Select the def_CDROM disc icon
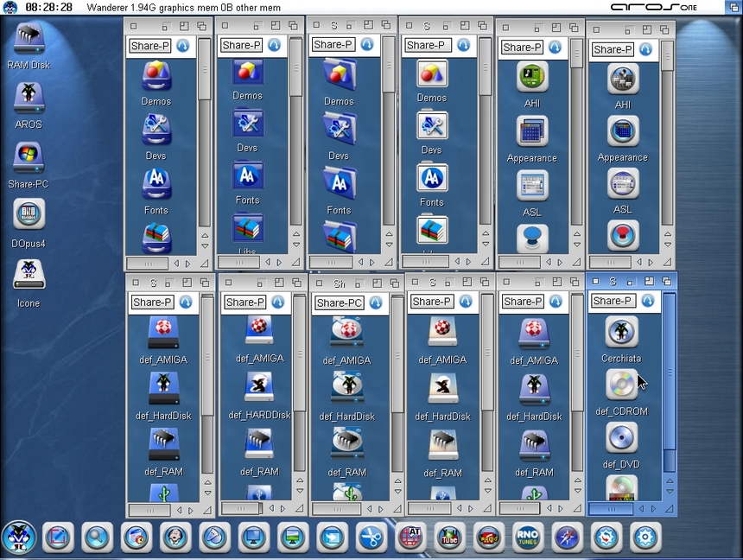Image resolution: width=743 pixels, height=560 pixels. pyautogui.click(x=621, y=385)
